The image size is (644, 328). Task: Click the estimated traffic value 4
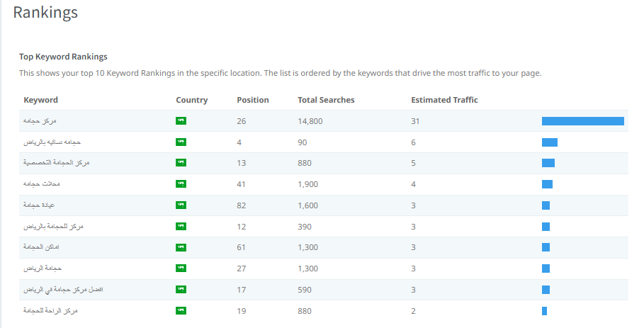[x=413, y=184]
